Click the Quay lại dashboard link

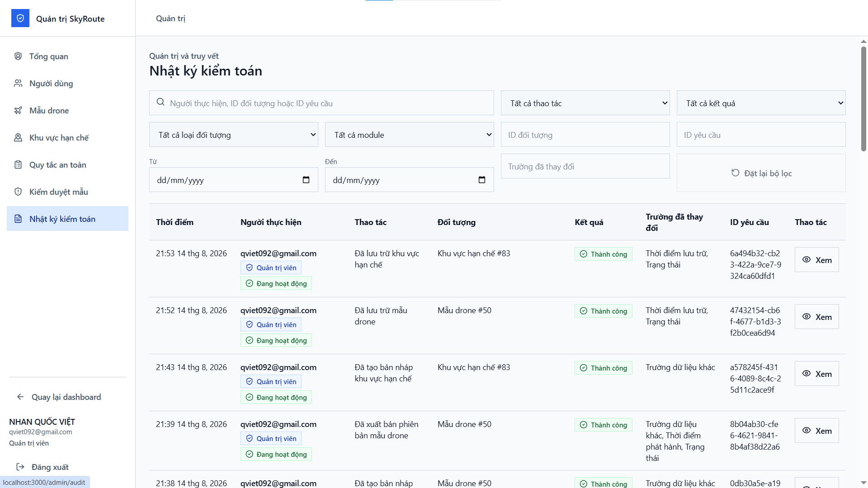coord(66,397)
